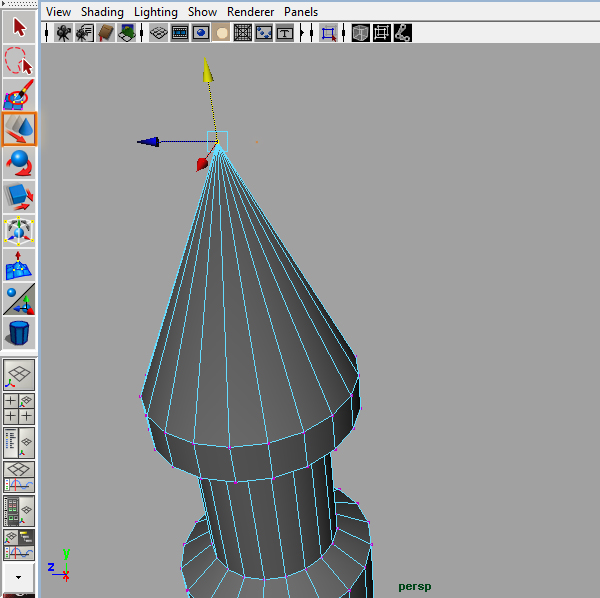Open the Renderer menu
Image resolution: width=600 pixels, height=598 pixels.
(250, 12)
